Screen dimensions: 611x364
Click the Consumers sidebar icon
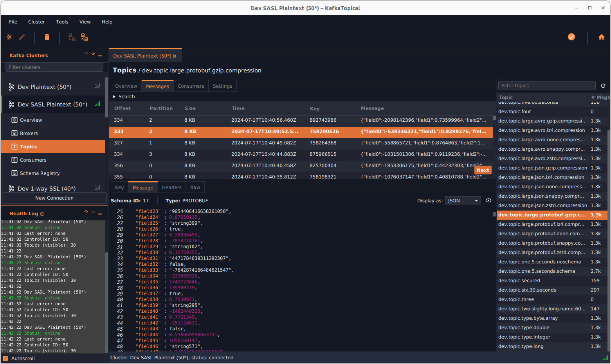(x=14, y=160)
